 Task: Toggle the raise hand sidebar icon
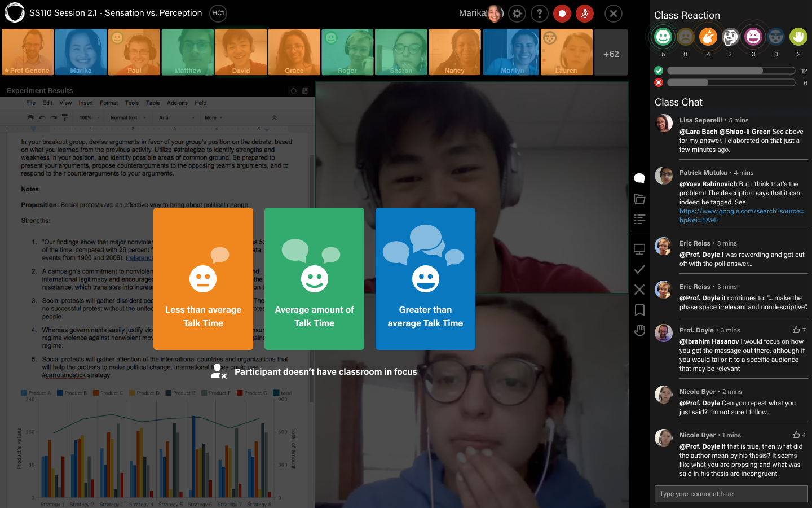point(639,330)
